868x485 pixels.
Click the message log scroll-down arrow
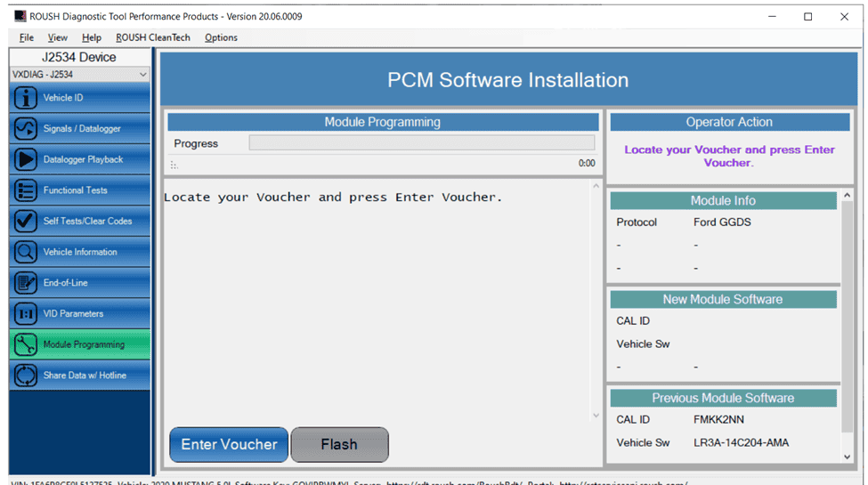(x=596, y=416)
